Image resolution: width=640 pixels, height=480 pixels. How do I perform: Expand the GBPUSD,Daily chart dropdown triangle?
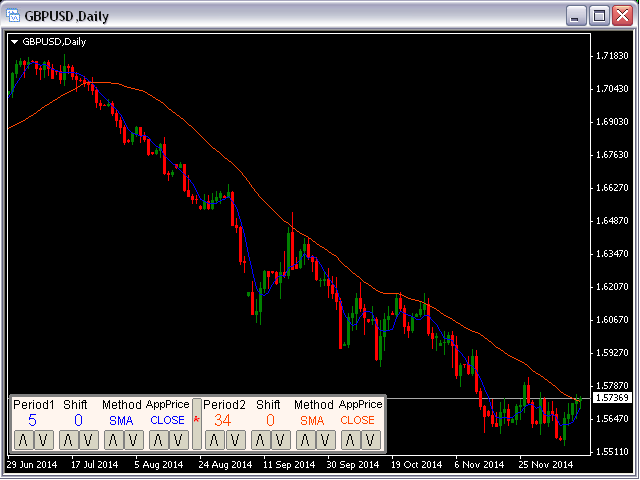pyautogui.click(x=14, y=42)
